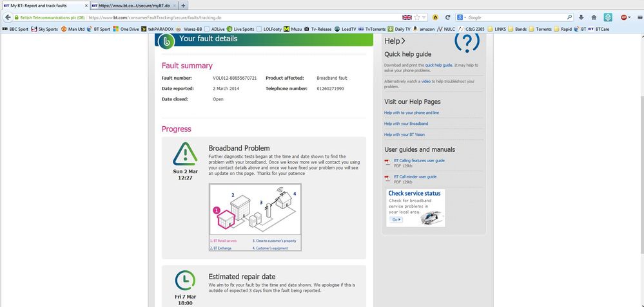Viewport: 644px width, 307px height.
Task: Click the UK flag icon in address bar
Action: tap(407, 17)
